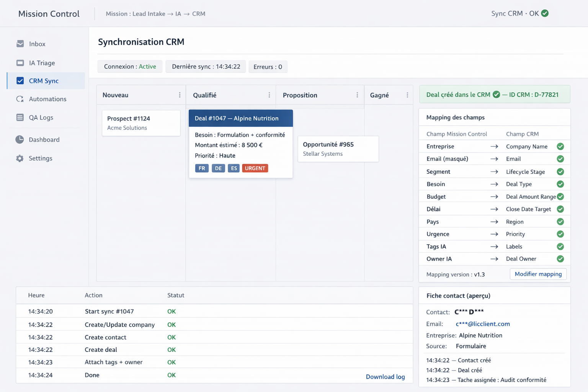The width and height of the screenshot is (588, 392).
Task: Open Automations via its refresh icon
Action: coord(20,99)
